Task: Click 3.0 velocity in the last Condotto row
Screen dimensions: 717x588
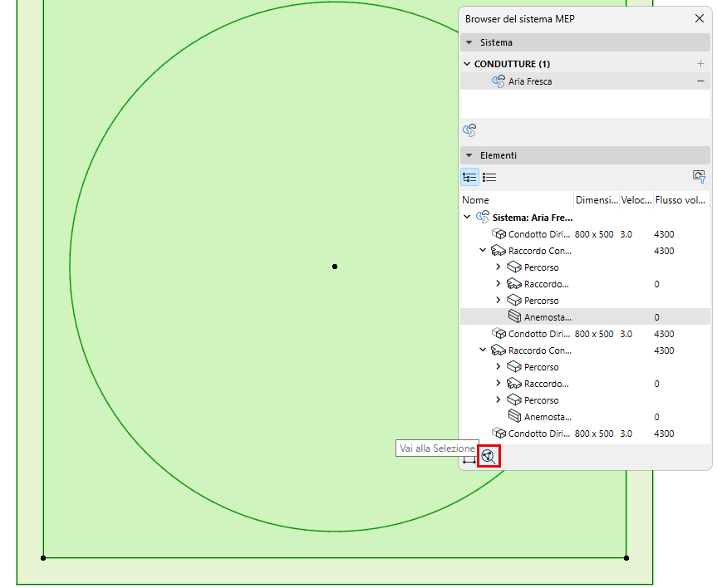Action: pyautogui.click(x=626, y=434)
